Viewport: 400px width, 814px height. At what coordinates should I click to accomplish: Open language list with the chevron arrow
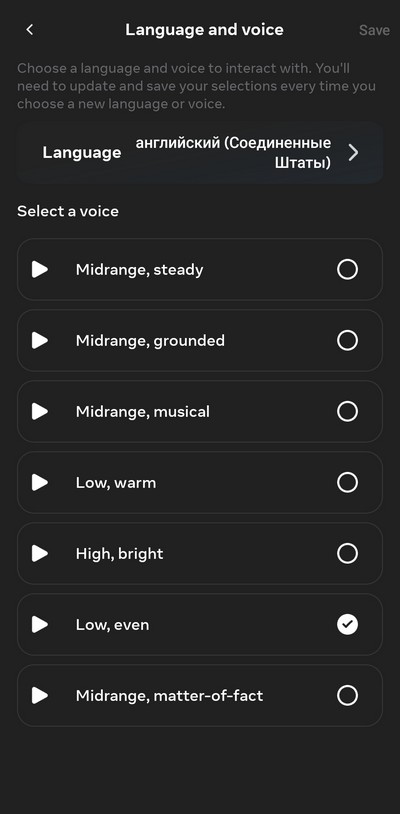coord(353,153)
